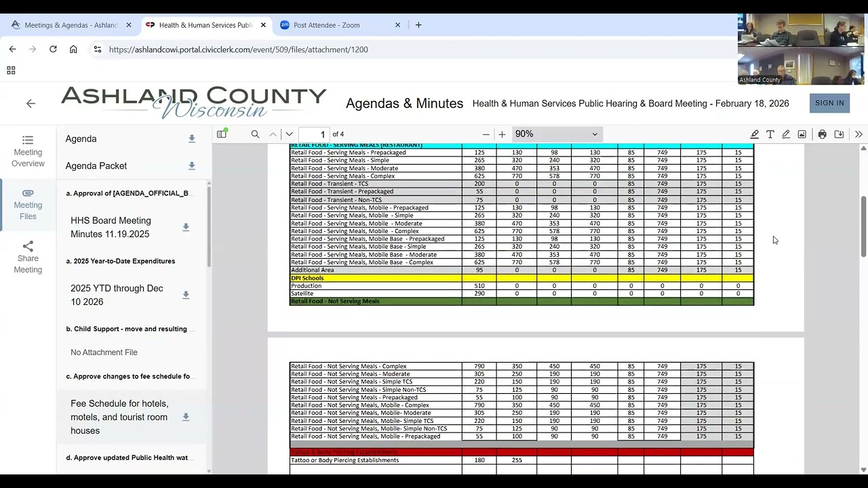Download the Agenda Packet file

[192, 165]
